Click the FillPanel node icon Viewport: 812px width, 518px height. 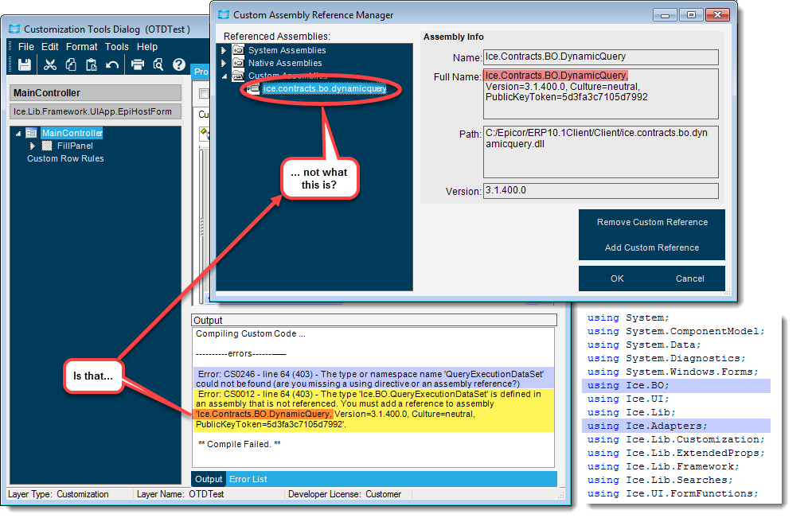click(x=47, y=146)
